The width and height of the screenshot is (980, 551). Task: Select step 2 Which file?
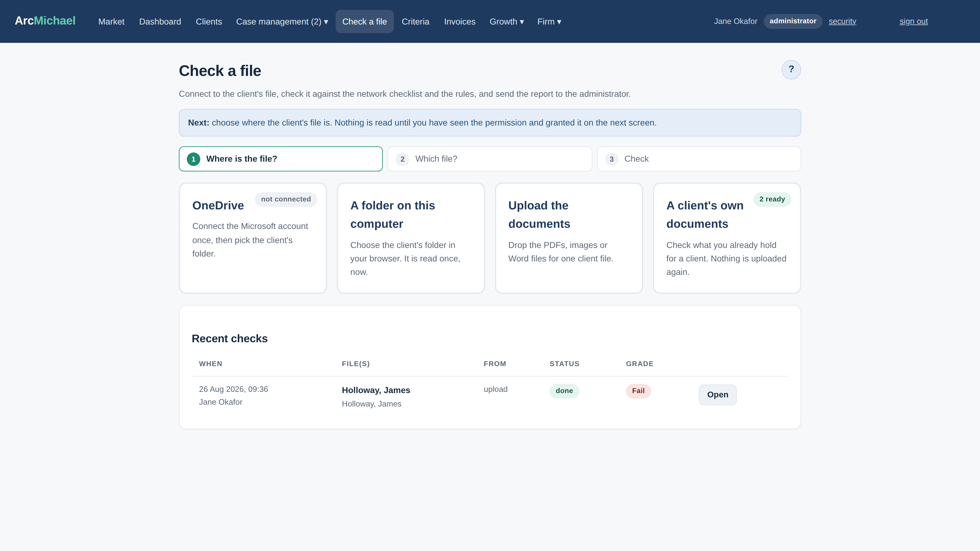pos(490,159)
